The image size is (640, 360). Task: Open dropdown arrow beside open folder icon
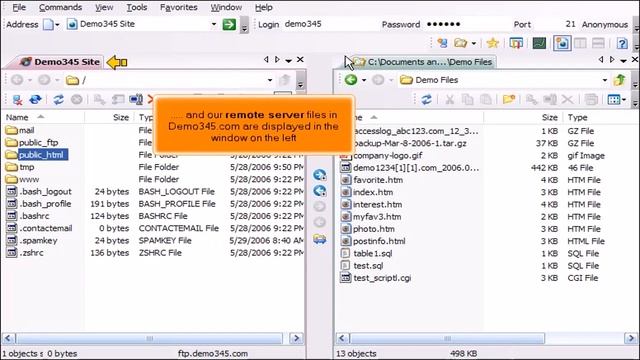coord(473,43)
